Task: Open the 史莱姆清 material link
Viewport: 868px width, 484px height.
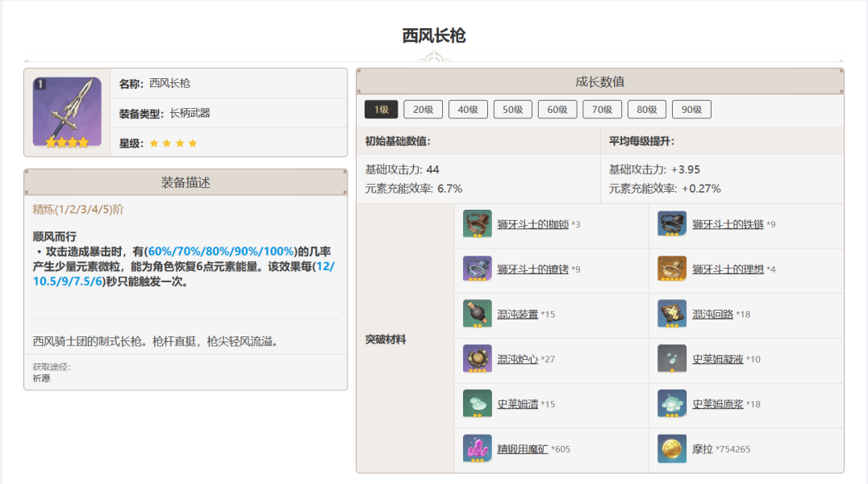Action: click(x=518, y=404)
